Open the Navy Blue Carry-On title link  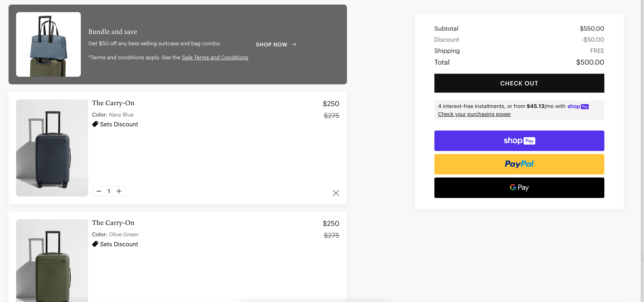pos(113,103)
